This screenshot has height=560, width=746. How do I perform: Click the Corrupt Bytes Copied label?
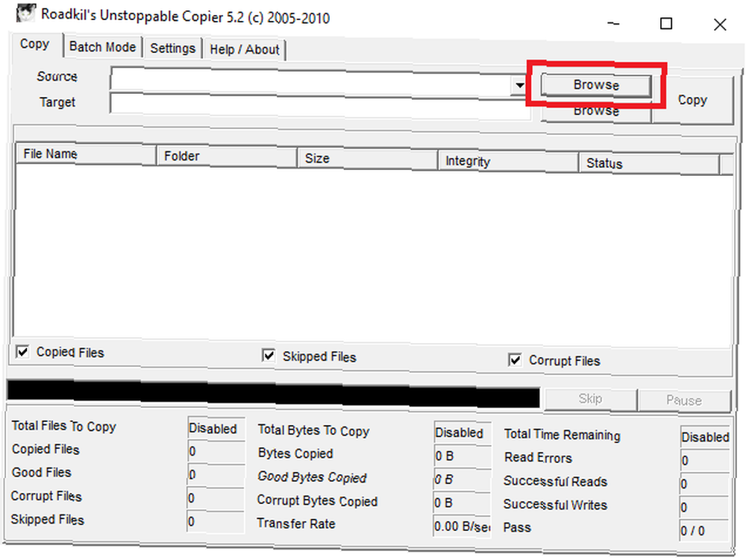[x=317, y=500]
